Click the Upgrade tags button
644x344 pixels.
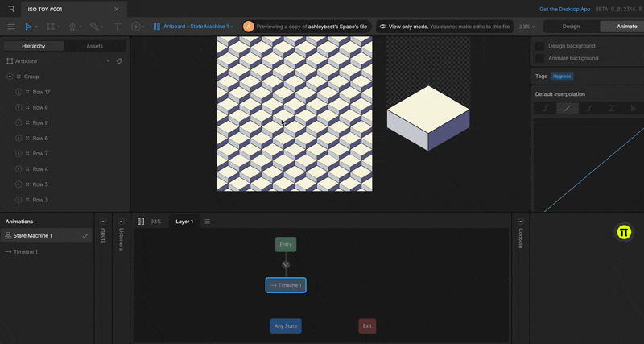pos(563,77)
